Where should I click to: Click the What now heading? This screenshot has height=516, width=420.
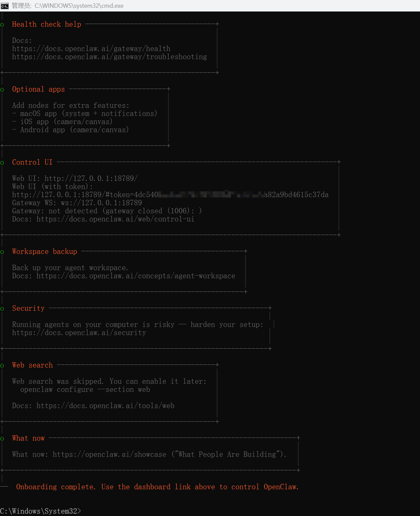click(x=28, y=438)
